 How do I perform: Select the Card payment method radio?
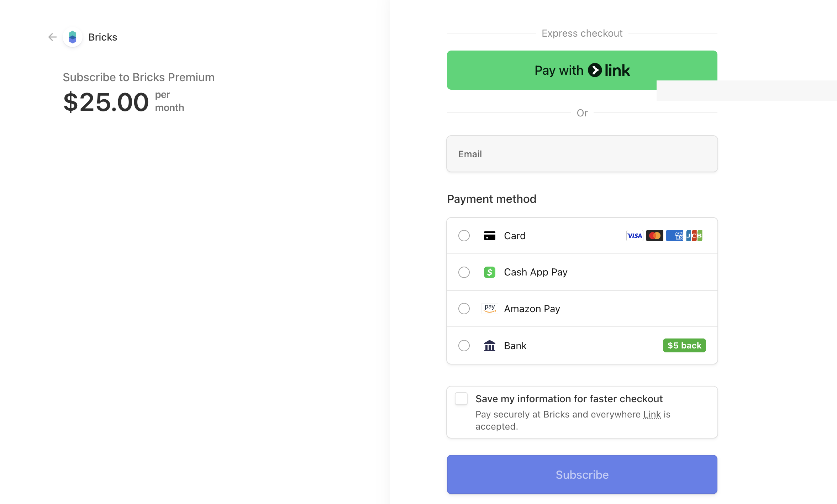pos(464,236)
